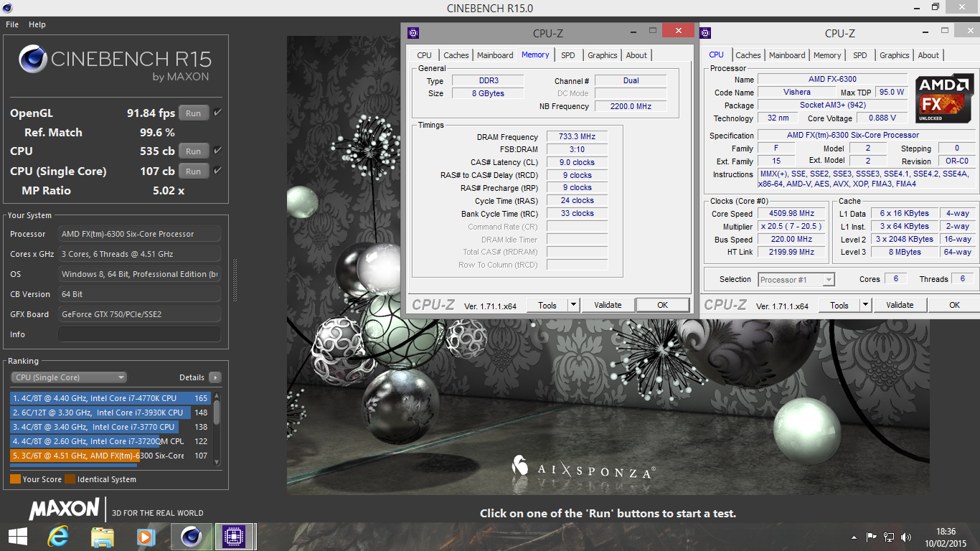The width and height of the screenshot is (980, 551).
Task: Click Validate in Memory CPU-Z window
Action: pos(608,305)
